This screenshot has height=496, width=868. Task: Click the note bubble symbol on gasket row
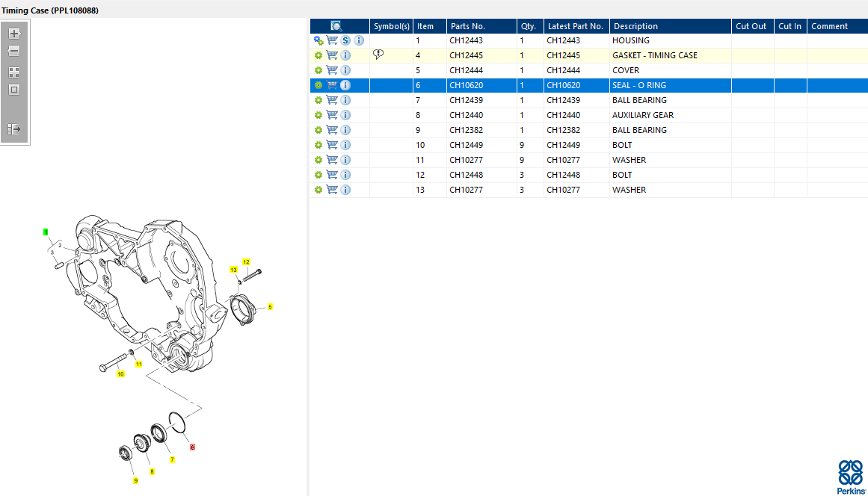pos(378,55)
